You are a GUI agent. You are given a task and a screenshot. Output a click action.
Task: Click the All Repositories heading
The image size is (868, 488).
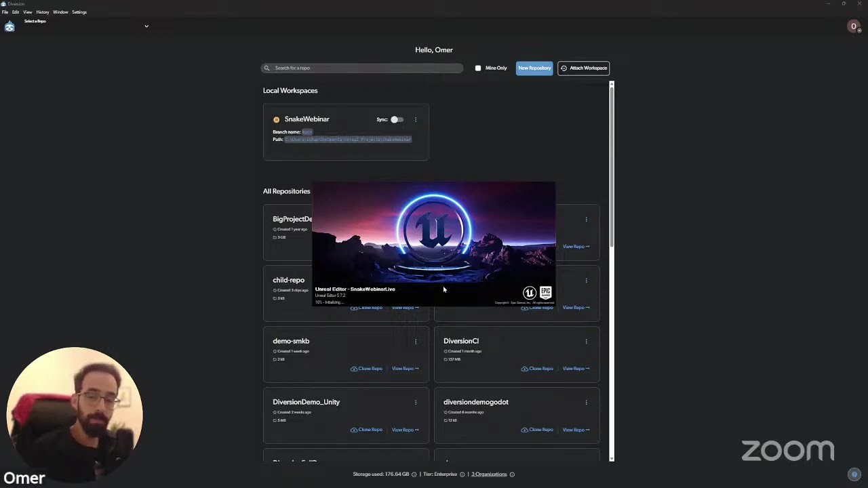pos(286,191)
